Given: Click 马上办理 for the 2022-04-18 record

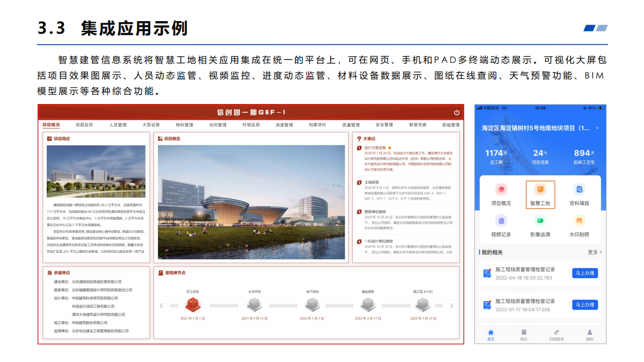Looking at the screenshot, I should 585,274.
